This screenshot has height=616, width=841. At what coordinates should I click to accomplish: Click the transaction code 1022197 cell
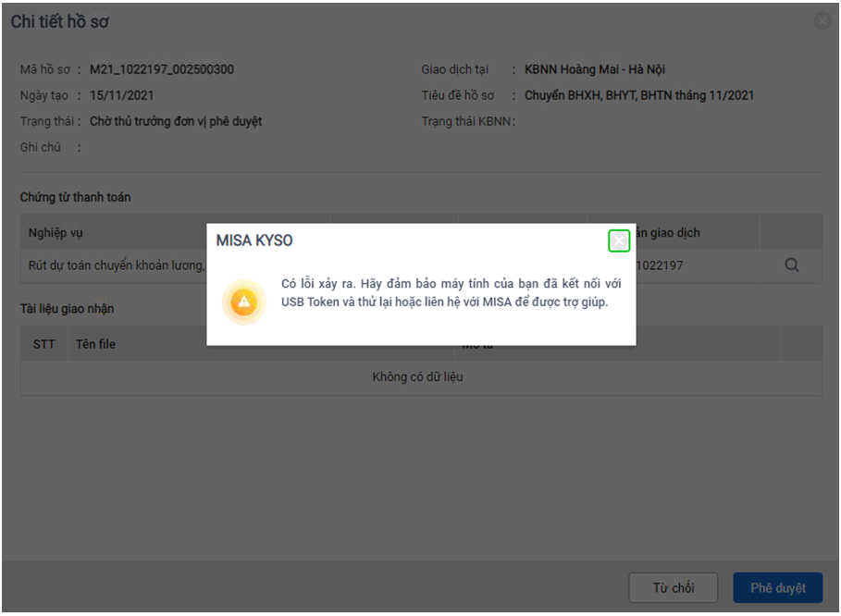tap(660, 265)
